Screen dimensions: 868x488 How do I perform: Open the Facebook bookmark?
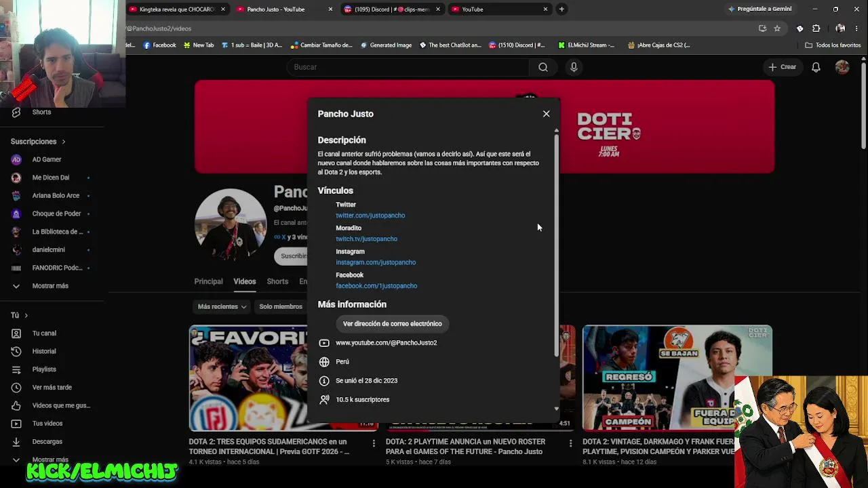click(159, 45)
